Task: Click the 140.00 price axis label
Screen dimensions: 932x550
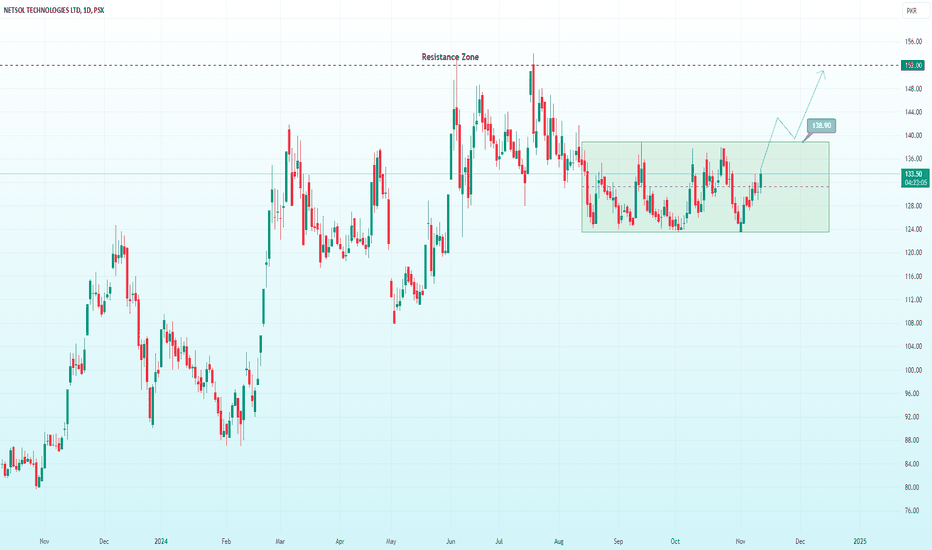Action: (913, 136)
